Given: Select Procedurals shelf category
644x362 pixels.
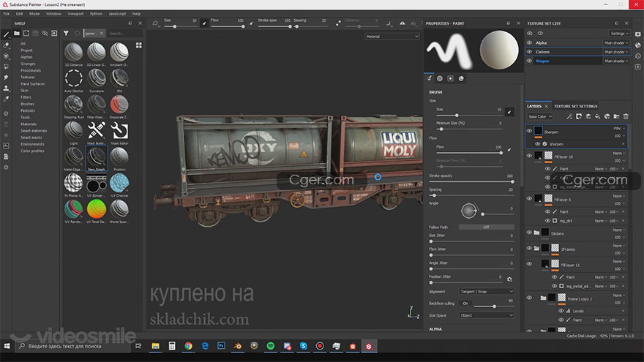Looking at the screenshot, I should coord(31,70).
